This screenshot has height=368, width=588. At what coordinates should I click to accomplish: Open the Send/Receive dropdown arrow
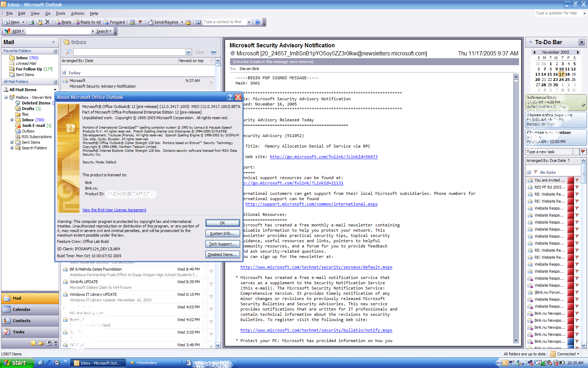pyautogui.click(x=182, y=22)
